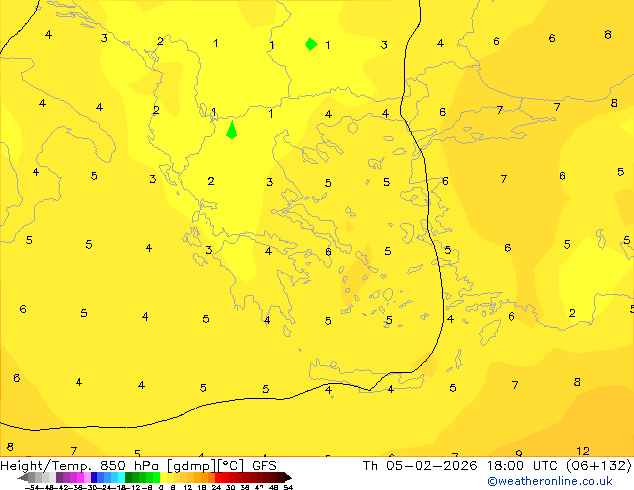The image size is (634, 490).
Task: Click the green triangle marker on the map
Action: coord(231,130)
